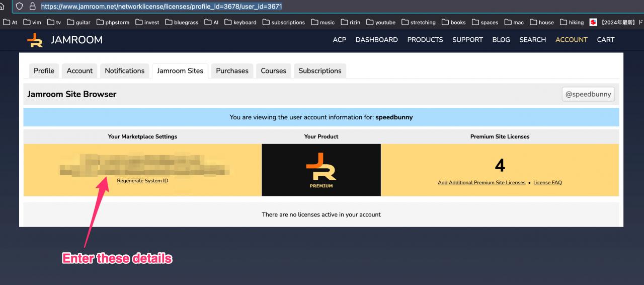Screen dimensions: 644x285
Task: Click Add Additional Premium Site Licenses link
Action: coord(481,183)
